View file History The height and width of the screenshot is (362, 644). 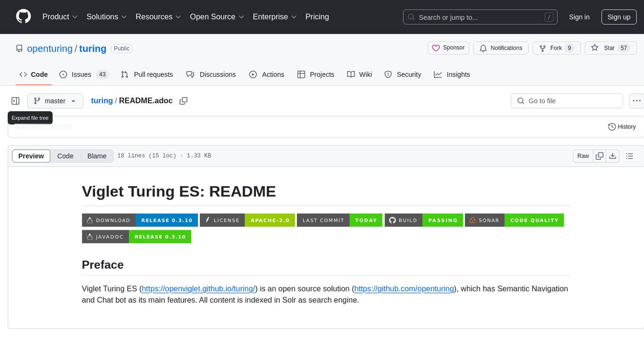click(x=622, y=127)
